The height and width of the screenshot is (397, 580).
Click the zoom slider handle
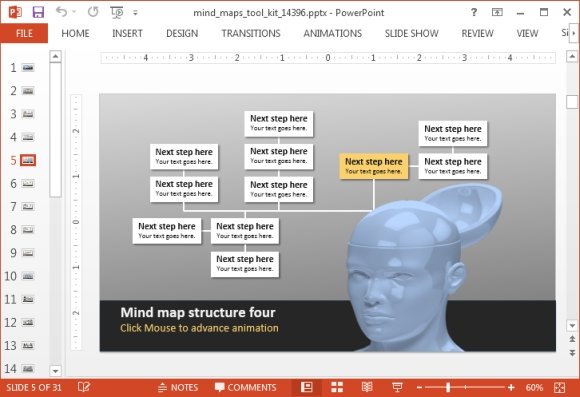(448, 387)
